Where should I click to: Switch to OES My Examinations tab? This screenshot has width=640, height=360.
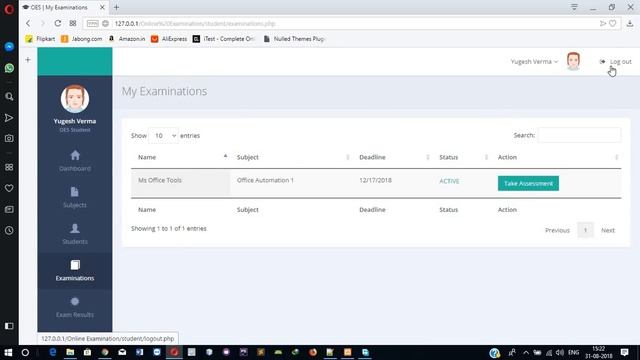[64, 7]
